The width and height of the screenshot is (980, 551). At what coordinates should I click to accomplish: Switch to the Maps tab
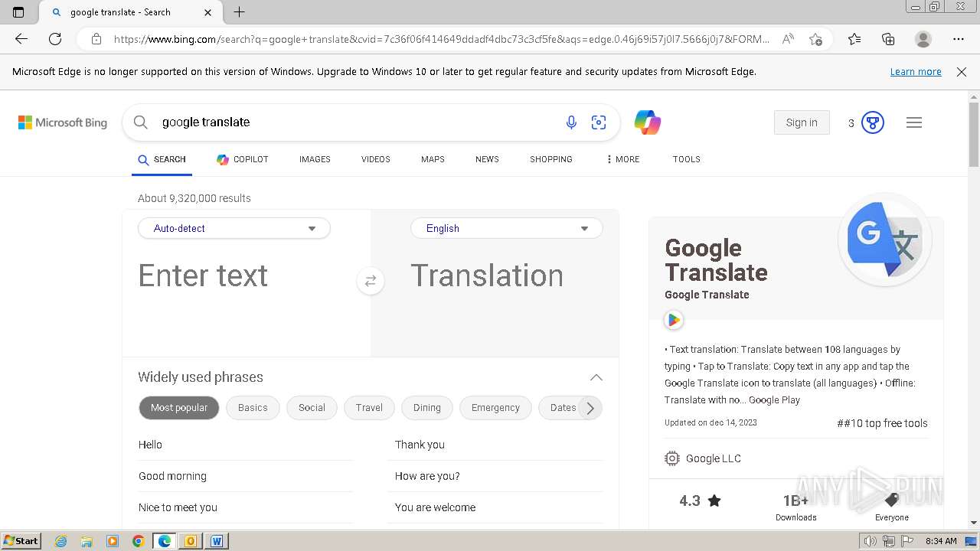pos(433,159)
